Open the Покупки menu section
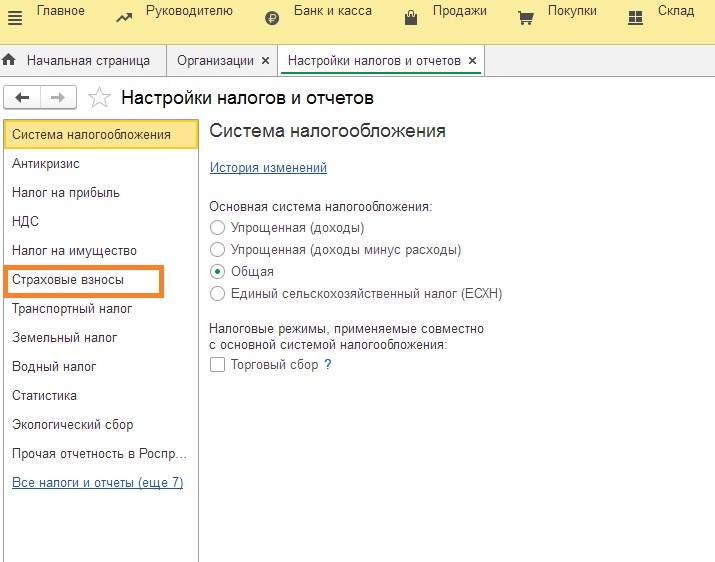This screenshot has height=562, width=715. (x=572, y=10)
